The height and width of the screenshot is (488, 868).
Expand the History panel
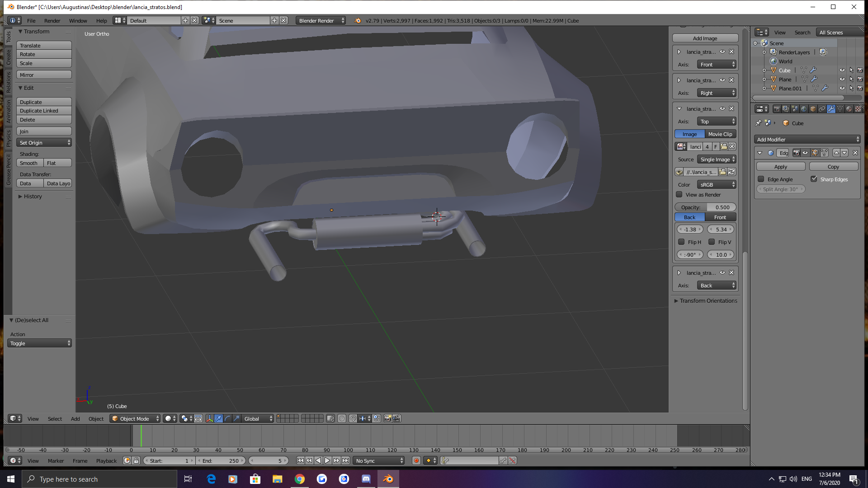33,197
